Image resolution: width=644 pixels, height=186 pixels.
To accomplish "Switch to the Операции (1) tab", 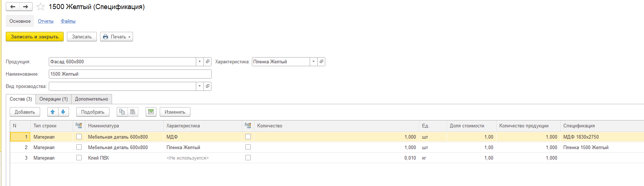I will [x=53, y=99].
